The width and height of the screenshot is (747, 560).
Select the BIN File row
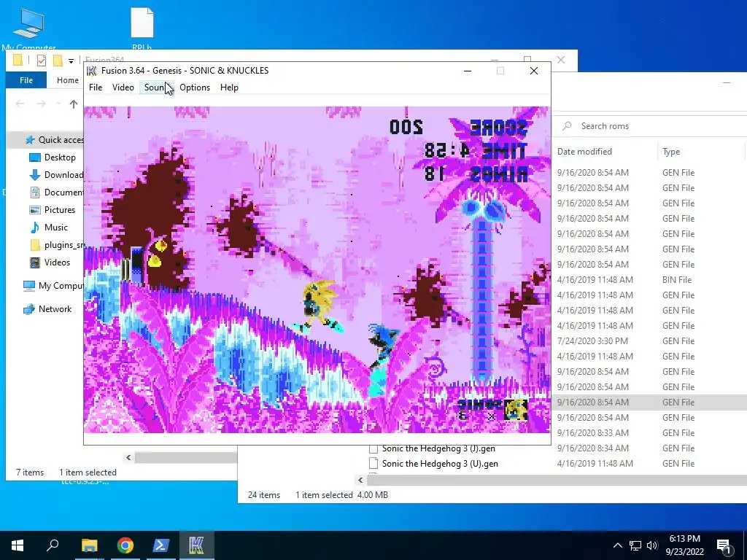(650, 279)
